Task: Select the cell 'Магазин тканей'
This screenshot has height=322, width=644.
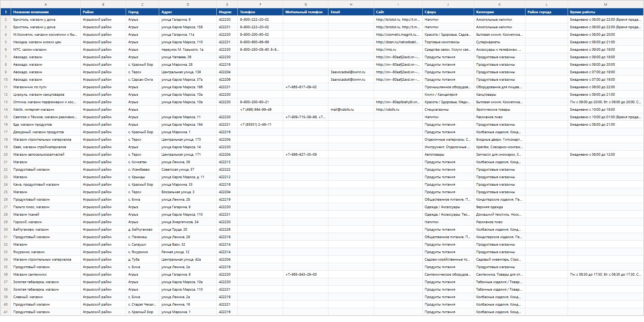Action: tap(46, 215)
